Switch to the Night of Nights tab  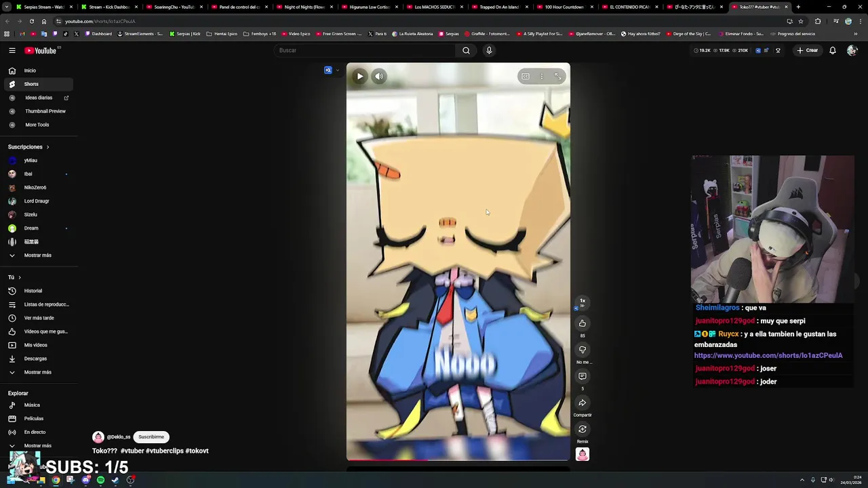click(304, 7)
